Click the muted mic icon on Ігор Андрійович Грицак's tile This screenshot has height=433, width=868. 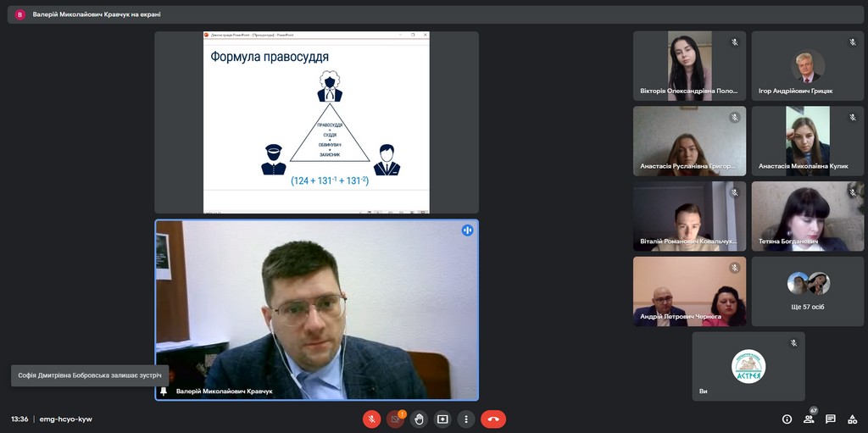(853, 42)
